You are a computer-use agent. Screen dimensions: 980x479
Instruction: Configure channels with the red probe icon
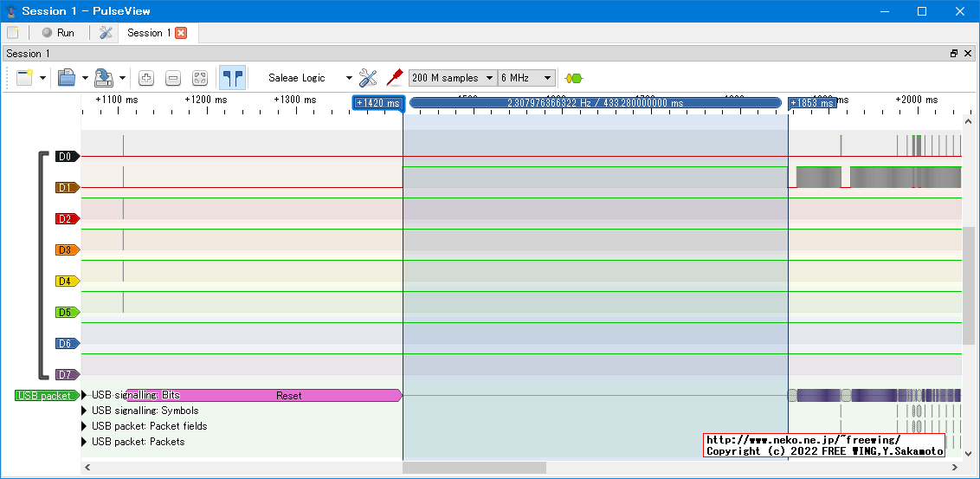(x=395, y=78)
